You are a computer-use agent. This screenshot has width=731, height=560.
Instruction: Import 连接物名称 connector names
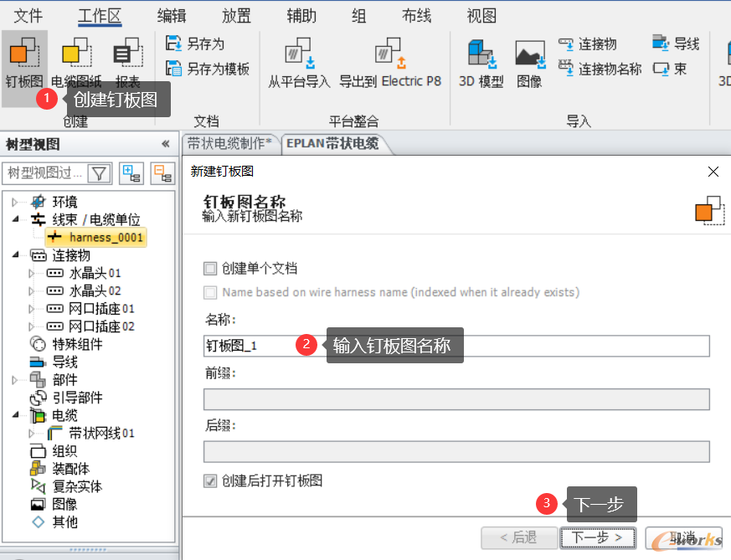[x=600, y=69]
